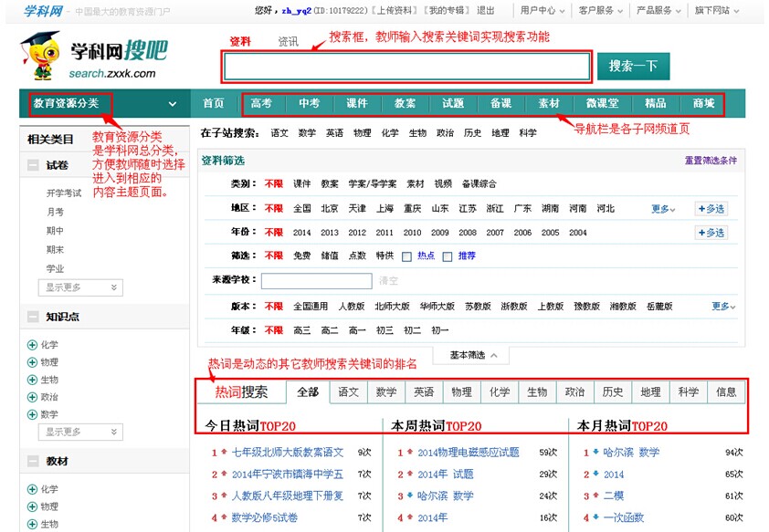The image size is (769, 532).
Task: Collapse the 教材 section minus icon
Action: coord(33,462)
